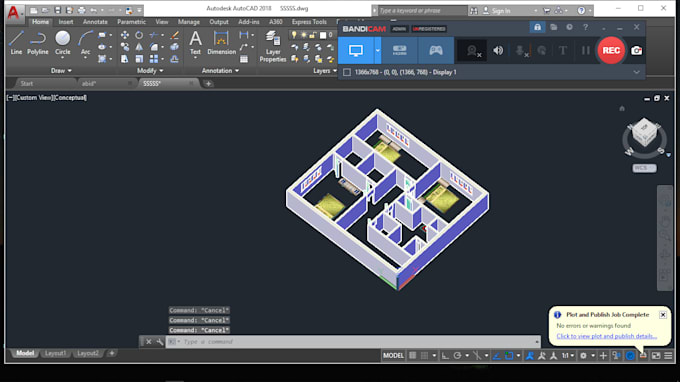680x382 pixels.
Task: Click Bandicam screen recording mode icon
Action: (356, 50)
